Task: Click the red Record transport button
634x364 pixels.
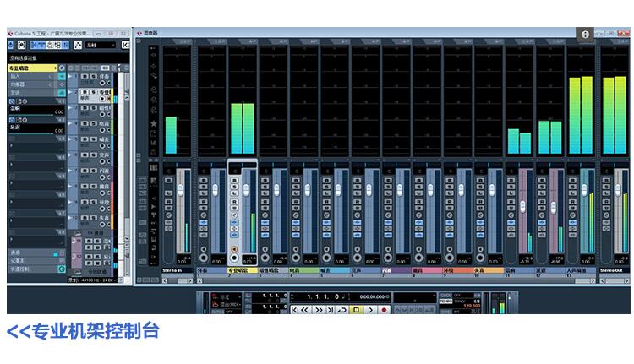Action: tap(384, 310)
